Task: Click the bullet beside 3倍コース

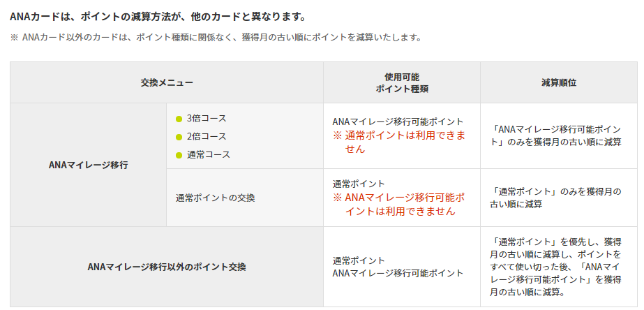Action: [x=179, y=119]
